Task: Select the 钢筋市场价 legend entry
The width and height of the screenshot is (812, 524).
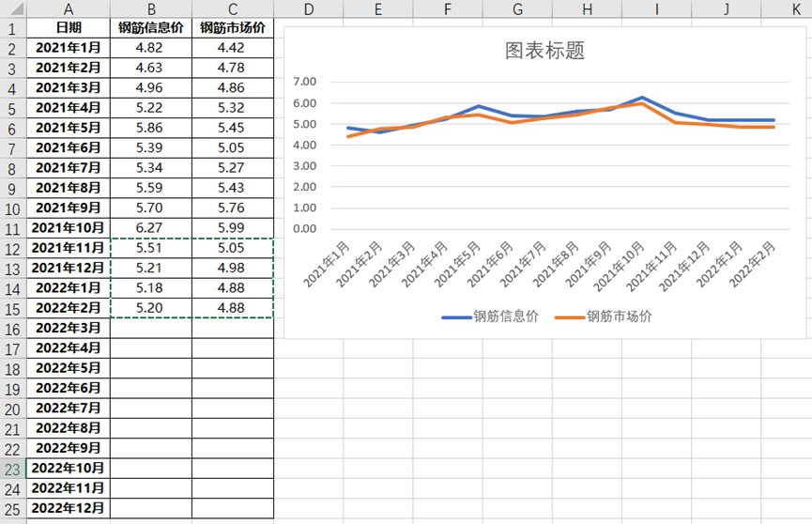Action: [604, 316]
